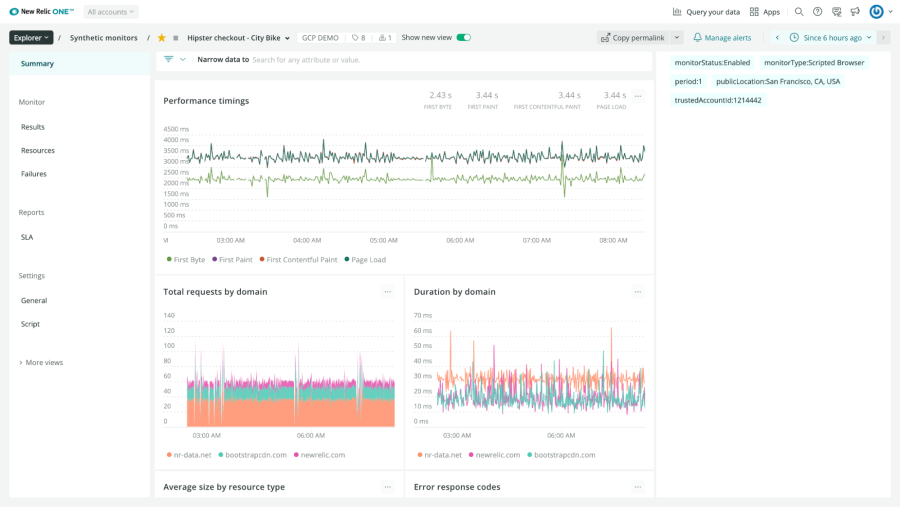Toggle nr-data.net in Duration by domain legend
Viewport: 900px width, 507px height.
point(439,455)
